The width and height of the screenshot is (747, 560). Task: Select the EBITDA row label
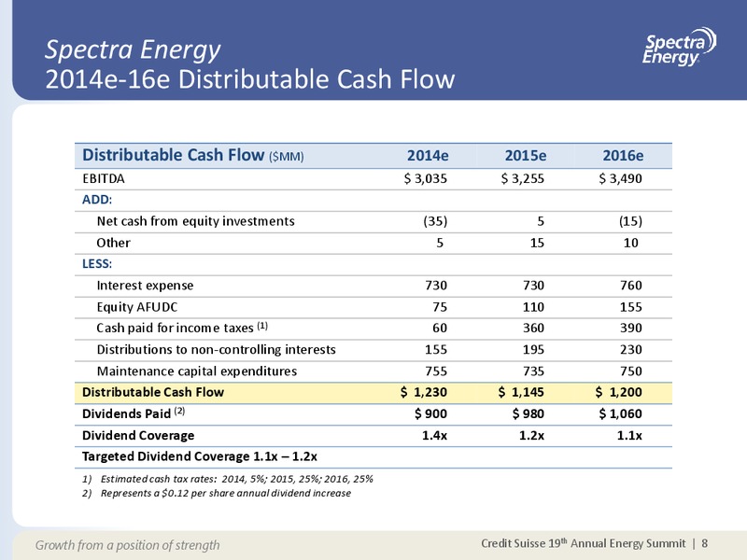tap(104, 178)
